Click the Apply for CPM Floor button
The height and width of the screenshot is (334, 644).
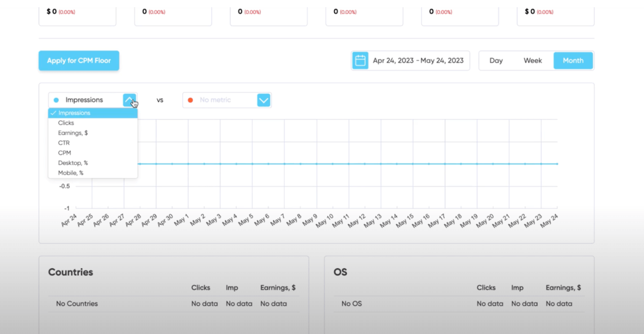pos(79,61)
